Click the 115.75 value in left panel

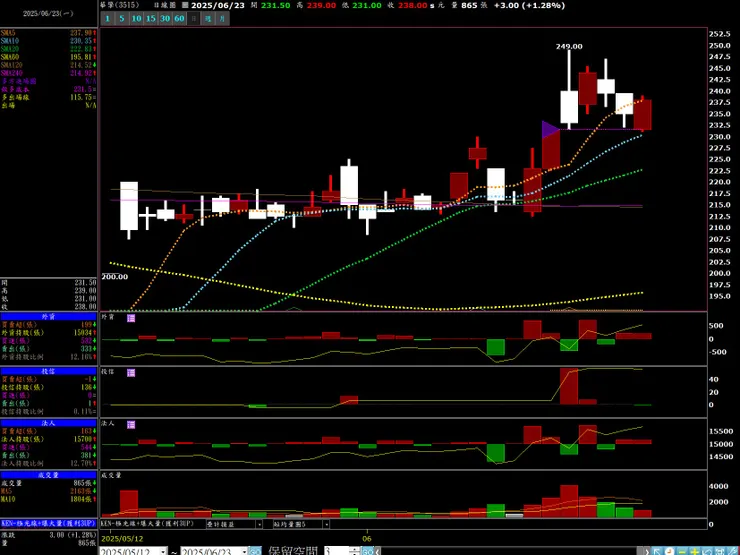tap(81, 97)
